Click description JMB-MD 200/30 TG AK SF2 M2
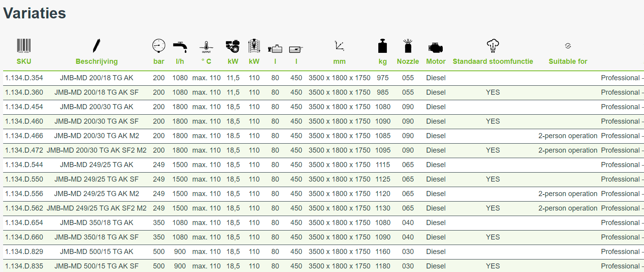644x272 pixels. click(97, 150)
